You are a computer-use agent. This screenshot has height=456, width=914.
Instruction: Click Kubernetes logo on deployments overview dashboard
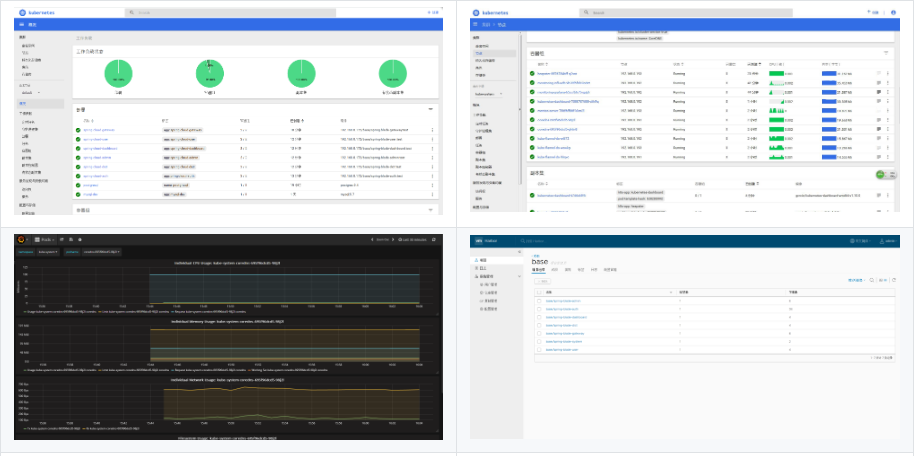(x=23, y=12)
